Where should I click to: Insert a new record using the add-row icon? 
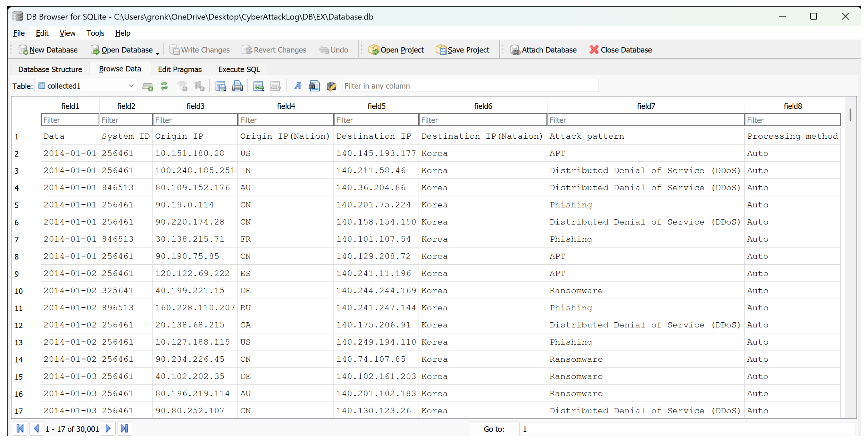pos(148,86)
